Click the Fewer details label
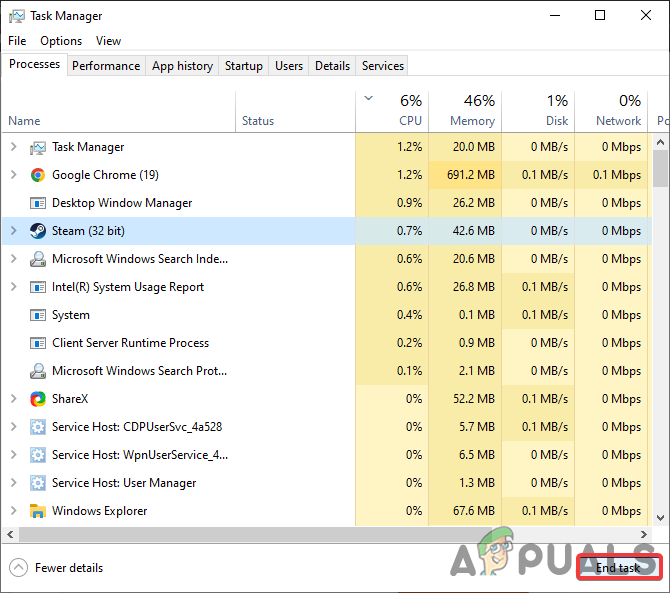Image resolution: width=670 pixels, height=593 pixels. click(69, 568)
